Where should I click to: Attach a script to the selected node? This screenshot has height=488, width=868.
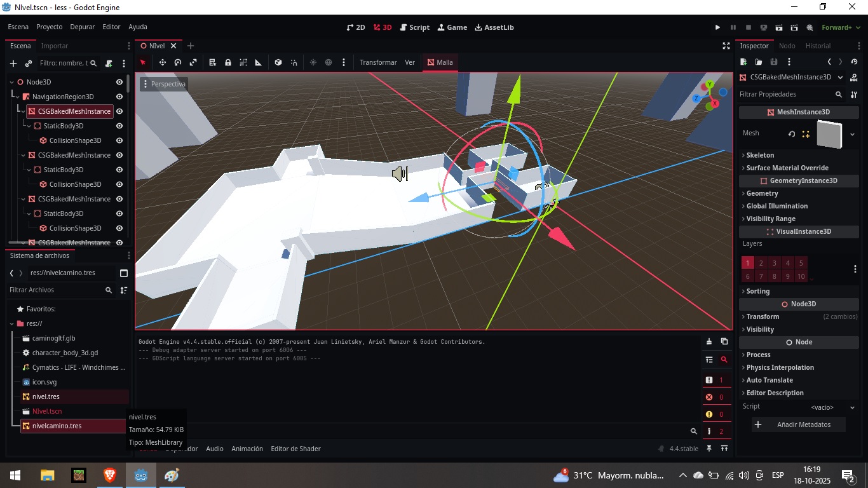109,64
